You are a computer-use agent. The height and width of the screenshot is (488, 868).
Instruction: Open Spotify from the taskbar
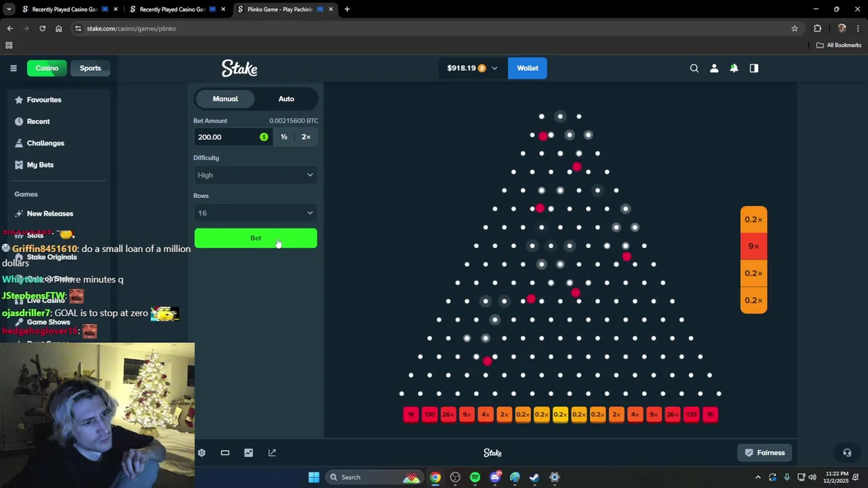coord(475,477)
